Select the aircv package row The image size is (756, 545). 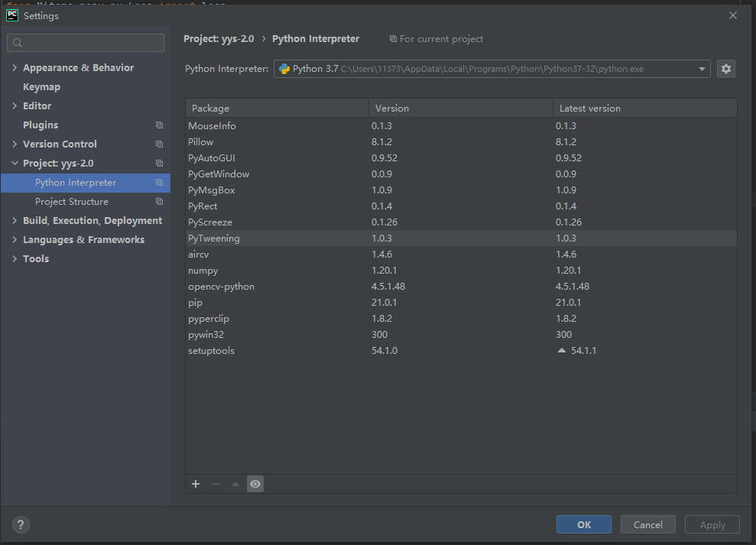462,255
